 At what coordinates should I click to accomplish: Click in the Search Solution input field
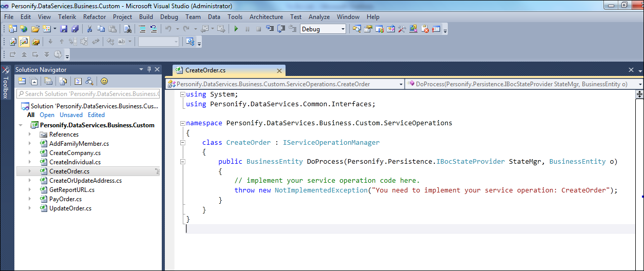coord(88,94)
